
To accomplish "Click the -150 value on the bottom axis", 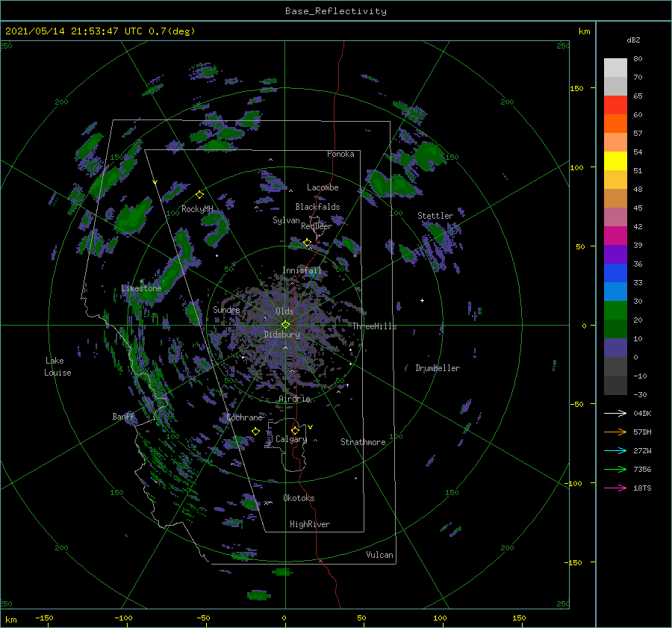I will (44, 618).
